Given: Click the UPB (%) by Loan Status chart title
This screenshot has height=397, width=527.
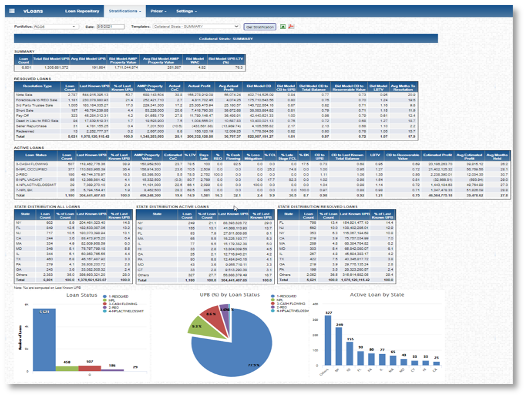Looking at the screenshot, I should 230,295.
